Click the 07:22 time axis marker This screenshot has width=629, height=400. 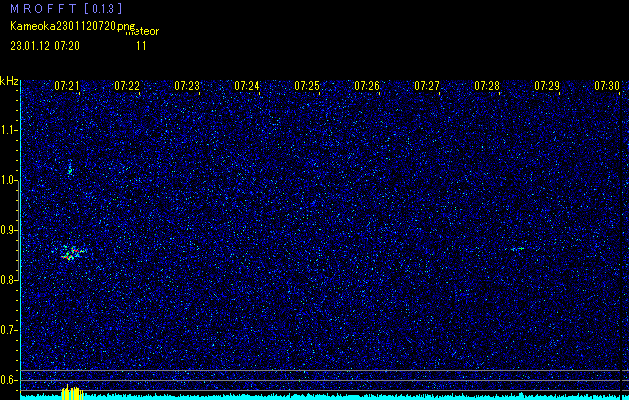(127, 86)
